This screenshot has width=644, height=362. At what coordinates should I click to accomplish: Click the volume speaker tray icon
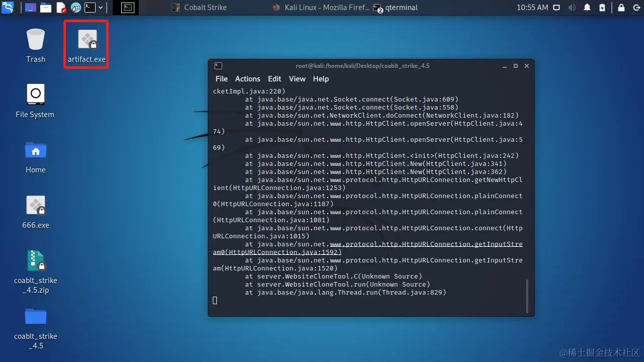[572, 8]
